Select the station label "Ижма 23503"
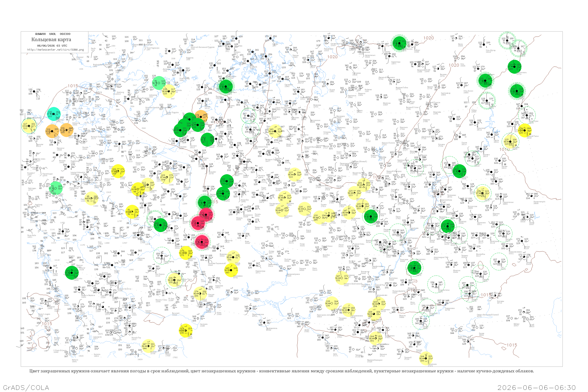 460,45
